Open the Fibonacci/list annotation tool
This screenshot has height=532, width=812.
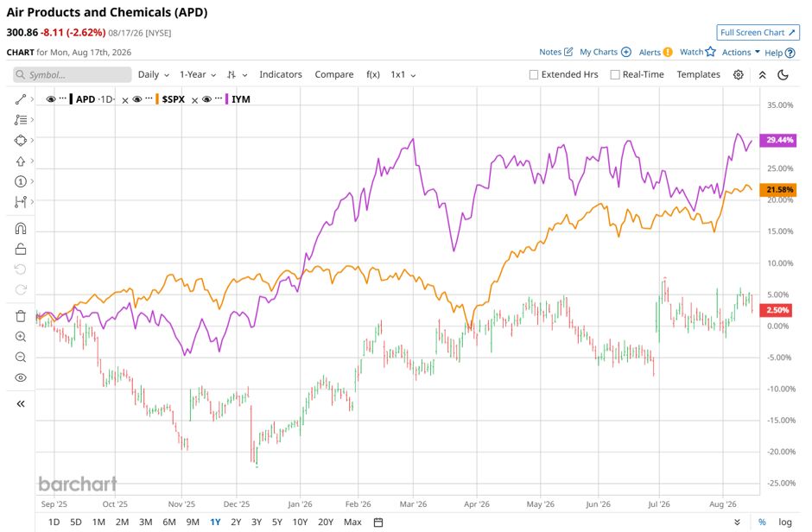pos(20,119)
